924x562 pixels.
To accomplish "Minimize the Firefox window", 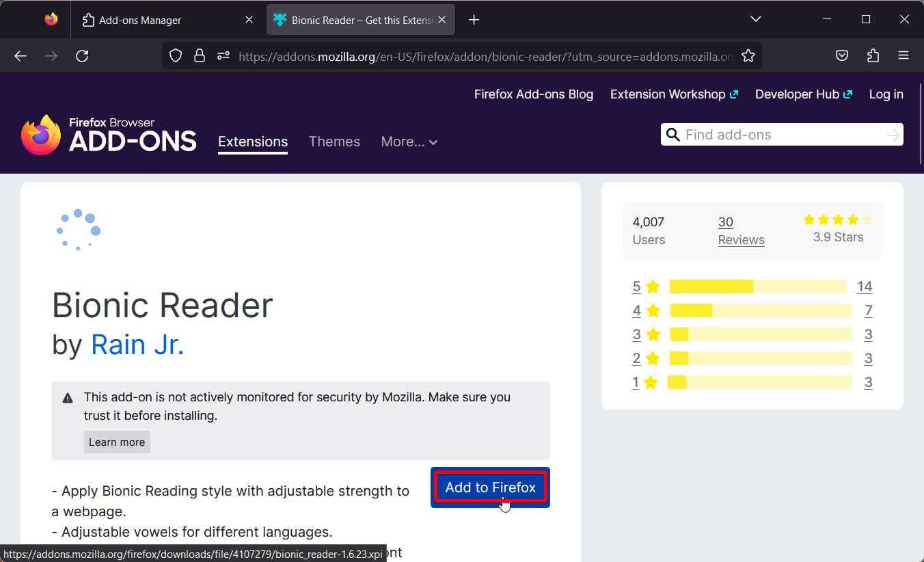I will click(827, 19).
